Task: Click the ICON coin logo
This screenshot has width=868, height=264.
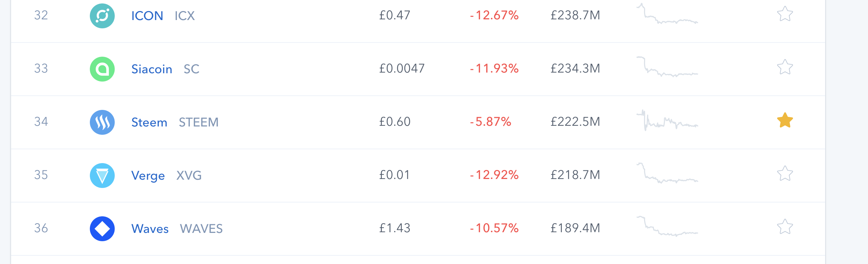Action: tap(102, 16)
